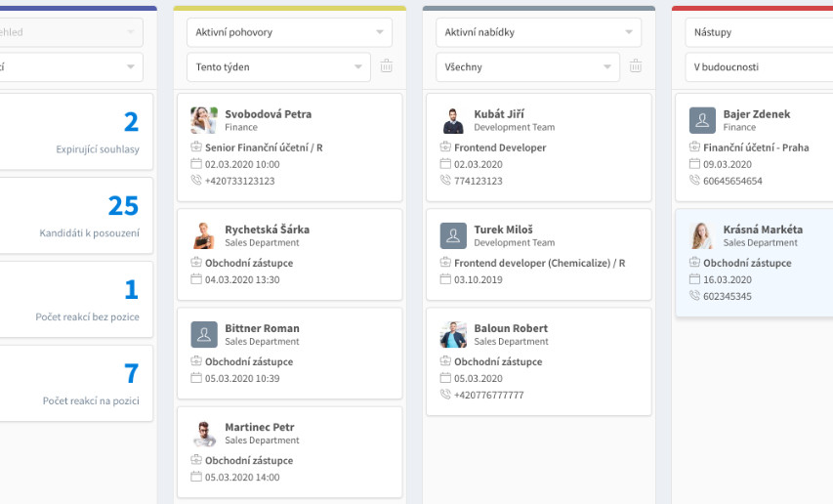This screenshot has height=504, width=833.
Task: Click Kubát Jiří profile photo
Action: point(453,120)
